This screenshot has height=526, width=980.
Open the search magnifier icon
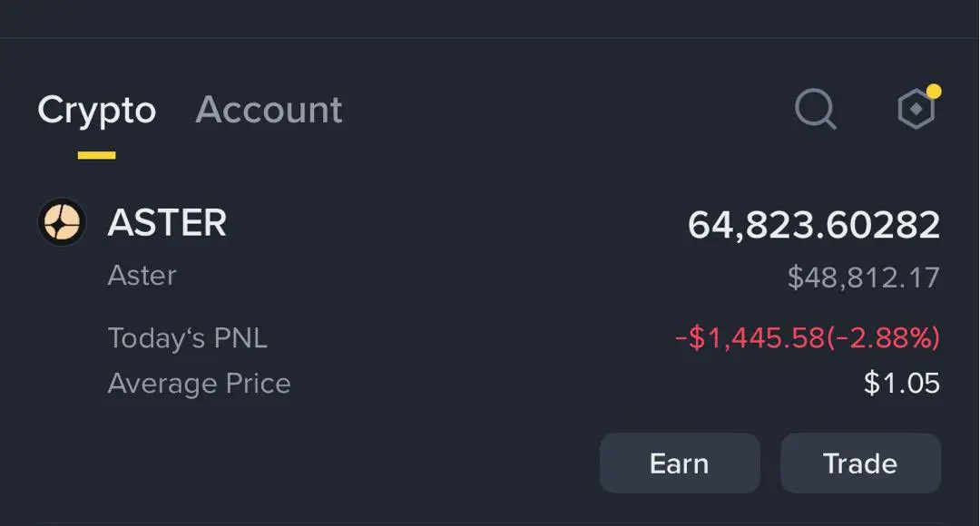[x=815, y=110]
